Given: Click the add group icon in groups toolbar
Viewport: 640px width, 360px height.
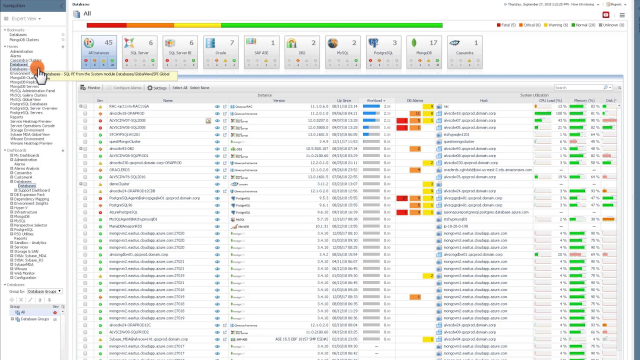Looking at the screenshot, I should (x=12, y=300).
